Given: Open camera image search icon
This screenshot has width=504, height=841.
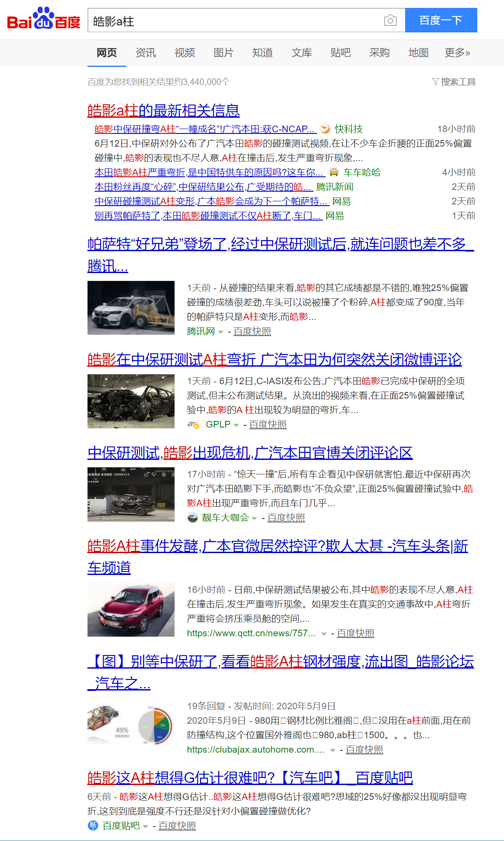Looking at the screenshot, I should point(390,20).
